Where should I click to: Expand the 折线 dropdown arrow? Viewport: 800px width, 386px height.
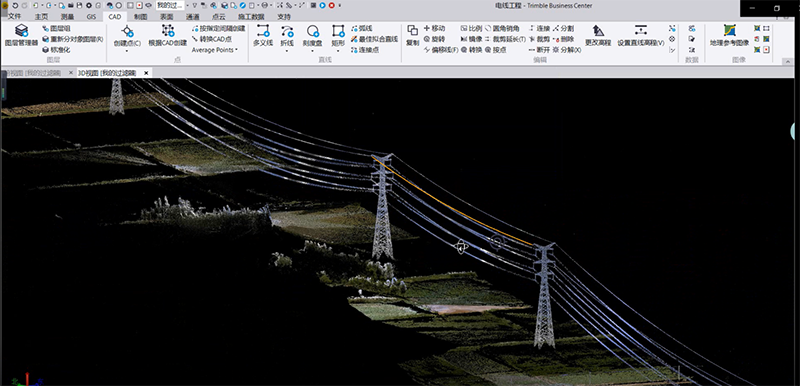click(287, 50)
